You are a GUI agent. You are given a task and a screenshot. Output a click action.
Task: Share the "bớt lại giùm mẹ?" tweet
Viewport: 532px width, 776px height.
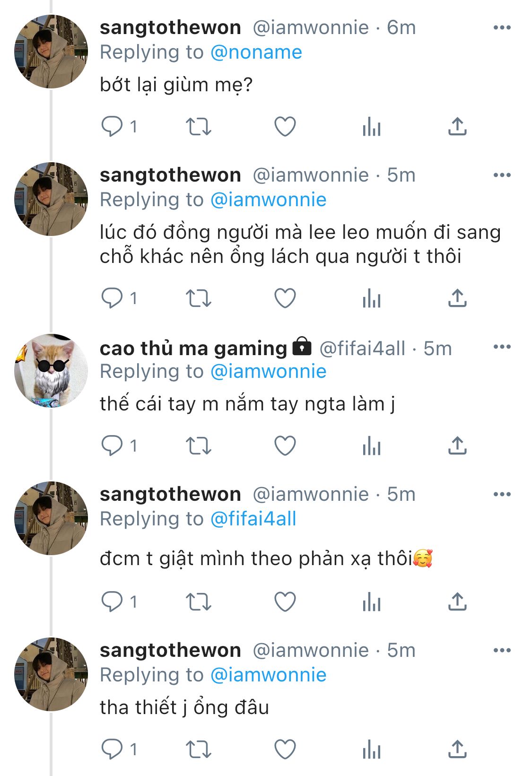tap(457, 127)
